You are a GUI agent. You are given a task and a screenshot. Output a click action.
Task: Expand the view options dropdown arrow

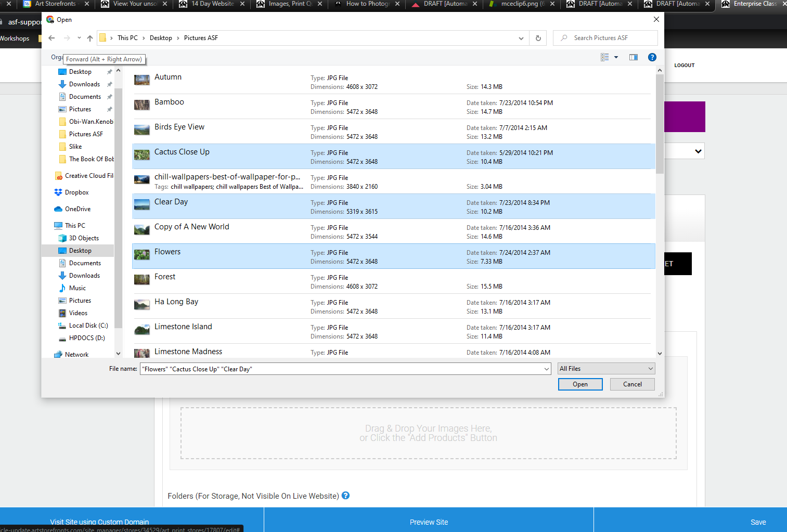click(616, 57)
